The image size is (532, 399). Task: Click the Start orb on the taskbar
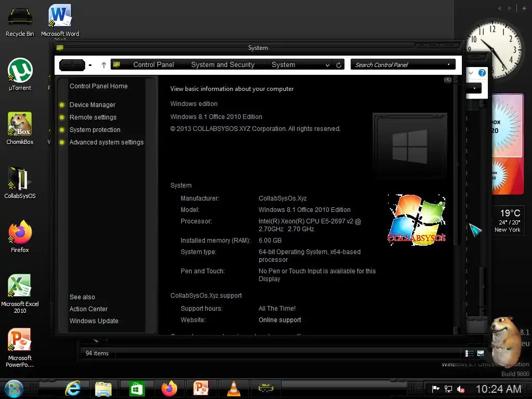(x=14, y=389)
